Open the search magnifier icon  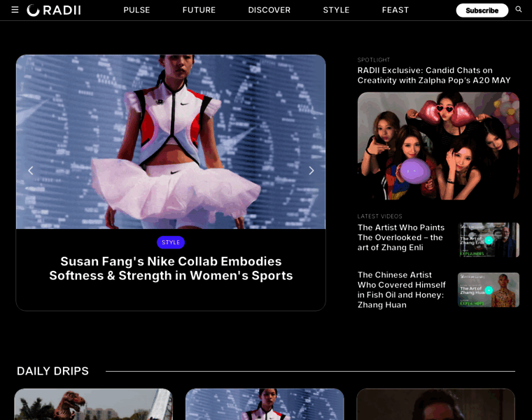point(519,10)
